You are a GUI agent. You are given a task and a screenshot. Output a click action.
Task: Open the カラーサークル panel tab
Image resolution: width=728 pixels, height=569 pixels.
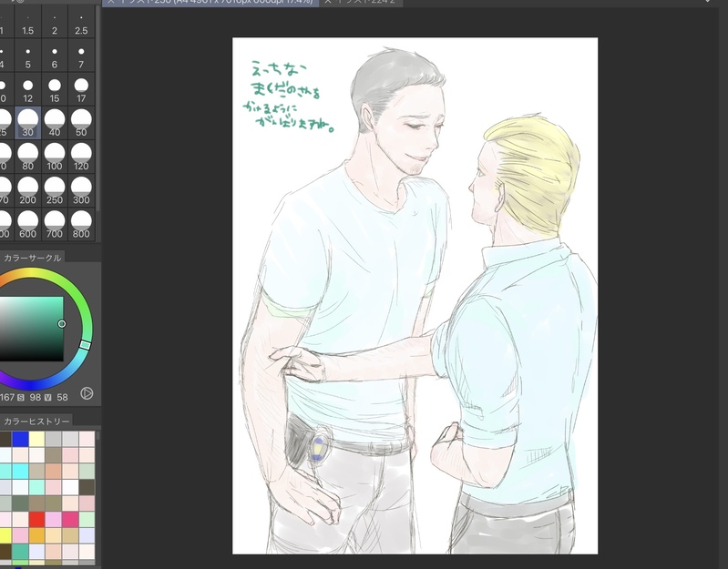[x=32, y=258]
